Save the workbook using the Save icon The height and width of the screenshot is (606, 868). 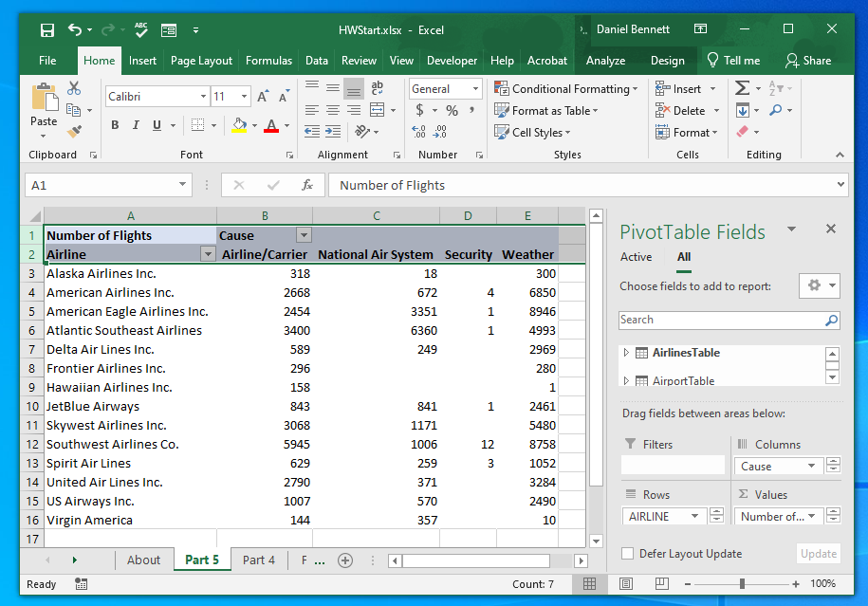[x=46, y=30]
